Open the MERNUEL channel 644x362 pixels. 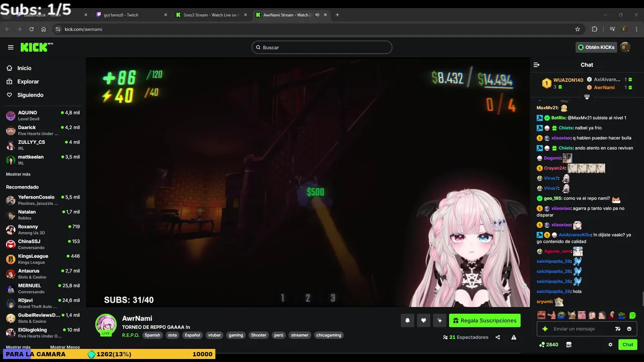(43, 289)
